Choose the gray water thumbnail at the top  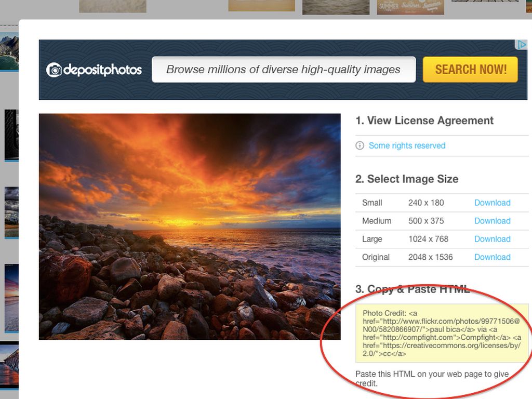point(336,7)
